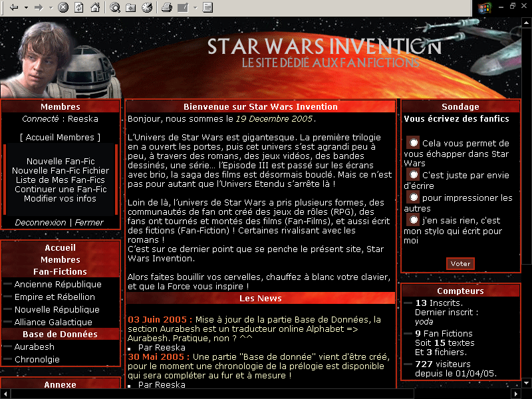Click the Star Wars Invention banner title

pyautogui.click(x=324, y=47)
